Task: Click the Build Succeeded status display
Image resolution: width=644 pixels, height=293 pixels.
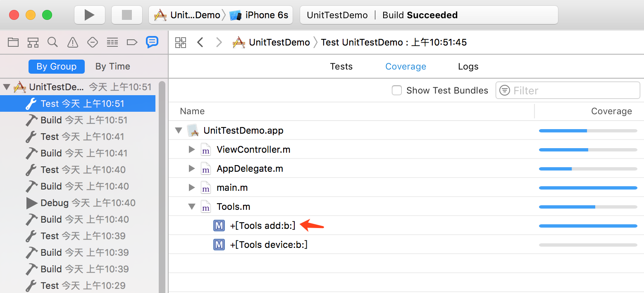Action: click(x=429, y=15)
